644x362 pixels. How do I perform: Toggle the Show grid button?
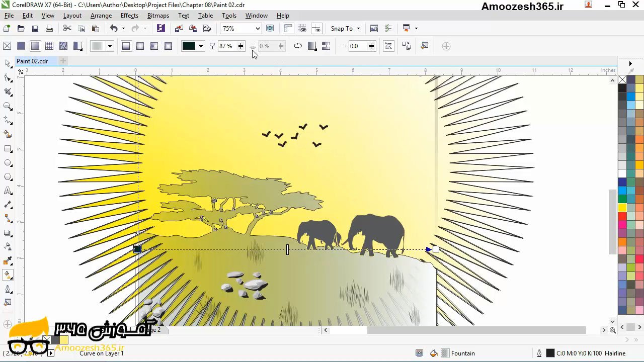point(302,29)
